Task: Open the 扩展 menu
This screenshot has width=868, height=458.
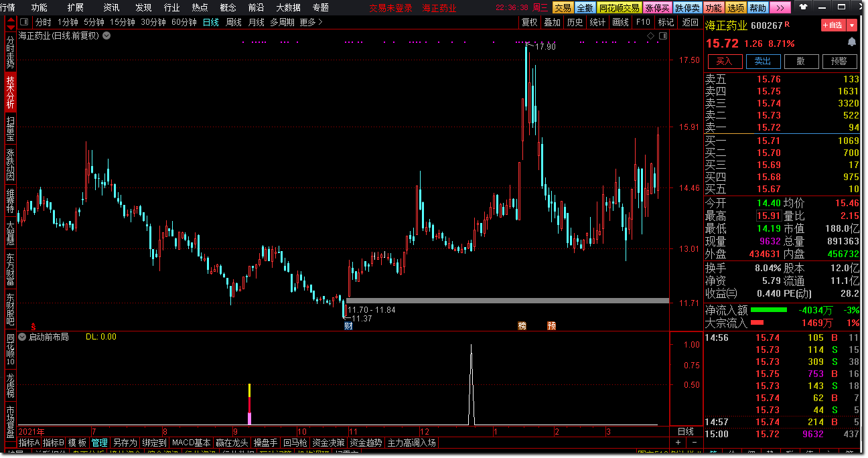Action: pyautogui.click(x=76, y=7)
